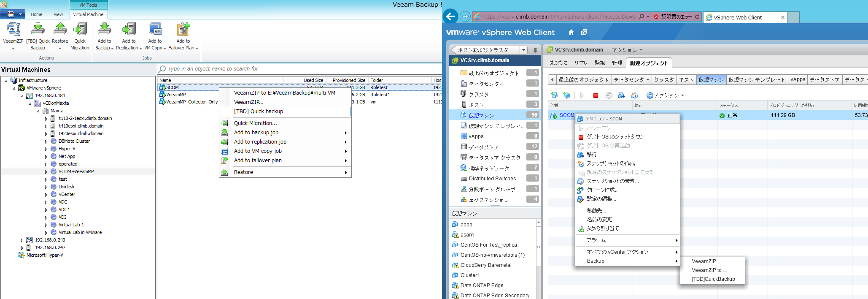Expand the 192.168.0.240 tree node
868x299 pixels.
pos(22,240)
